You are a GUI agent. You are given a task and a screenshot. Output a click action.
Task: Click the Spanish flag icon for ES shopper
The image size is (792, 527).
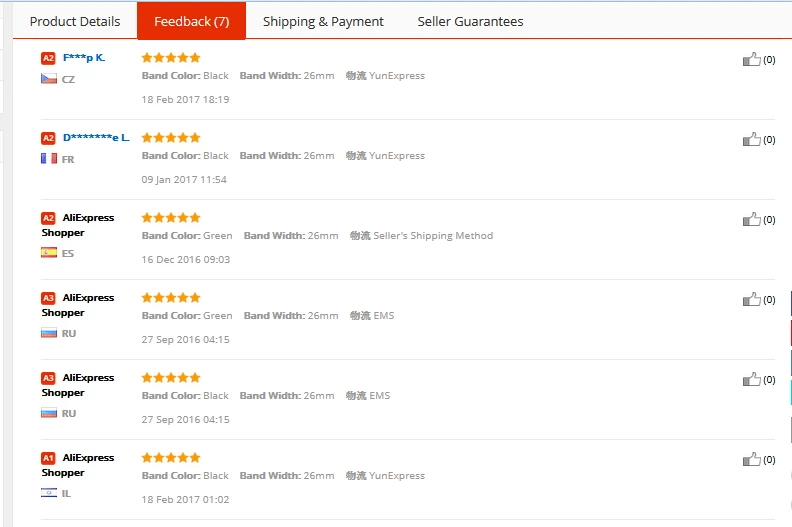(x=48, y=253)
